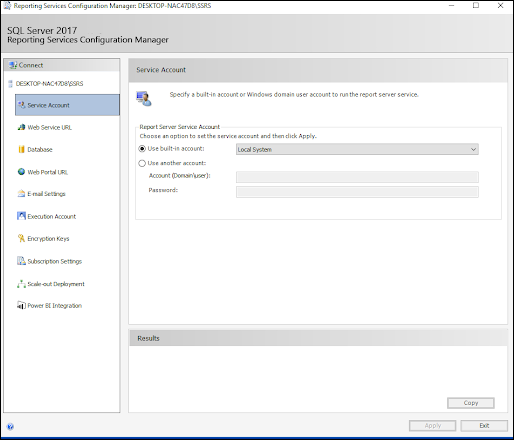Click the Exit button
The image size is (514, 440).
click(x=484, y=425)
